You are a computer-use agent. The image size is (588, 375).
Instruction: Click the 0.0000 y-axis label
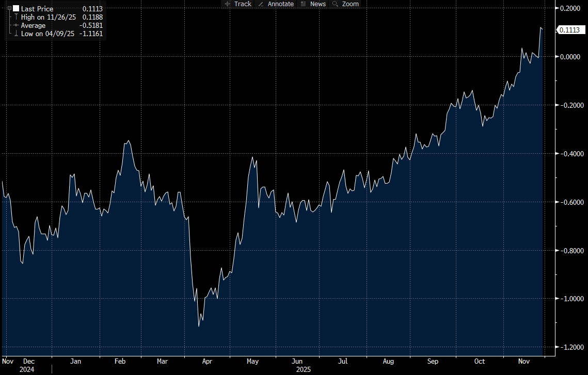[x=570, y=57]
